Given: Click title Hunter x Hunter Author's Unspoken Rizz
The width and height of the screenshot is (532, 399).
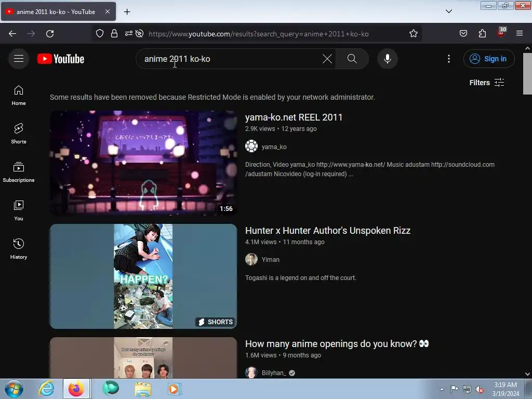Looking at the screenshot, I should [x=328, y=231].
